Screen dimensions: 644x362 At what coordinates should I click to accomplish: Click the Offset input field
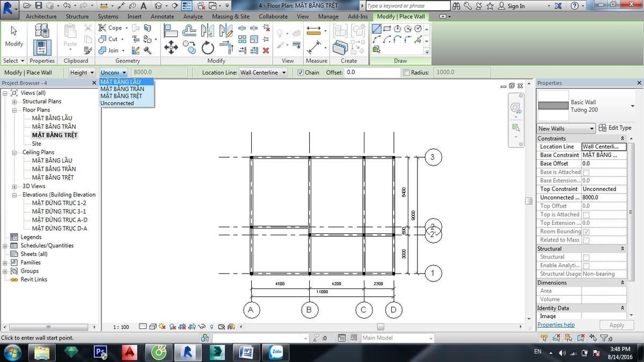point(372,72)
